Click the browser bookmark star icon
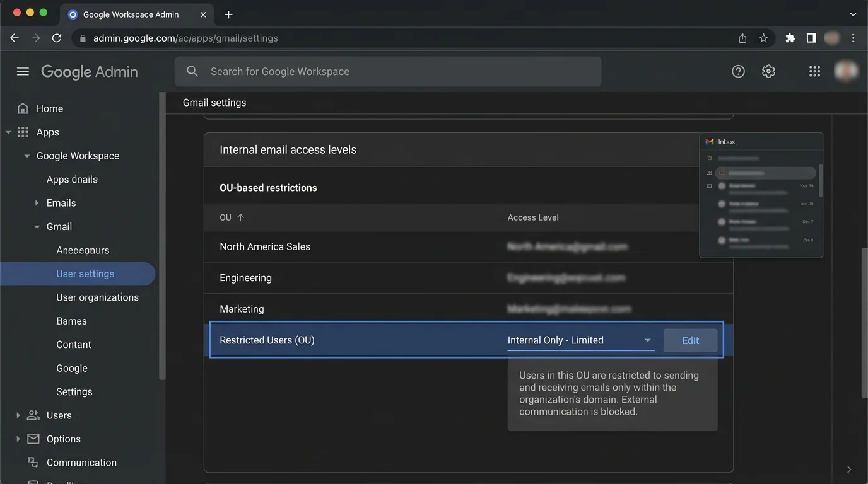 (x=764, y=38)
